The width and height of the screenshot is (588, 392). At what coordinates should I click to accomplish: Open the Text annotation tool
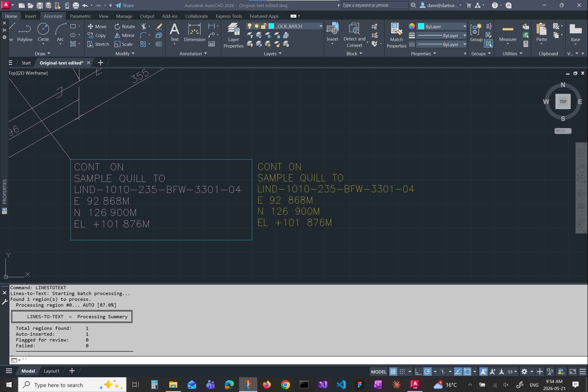point(174,32)
